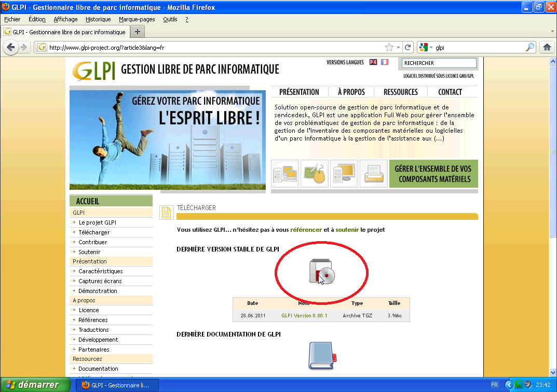Open the bookmark star dropdown arrow
This screenshot has width=557, height=392.
[399, 47]
